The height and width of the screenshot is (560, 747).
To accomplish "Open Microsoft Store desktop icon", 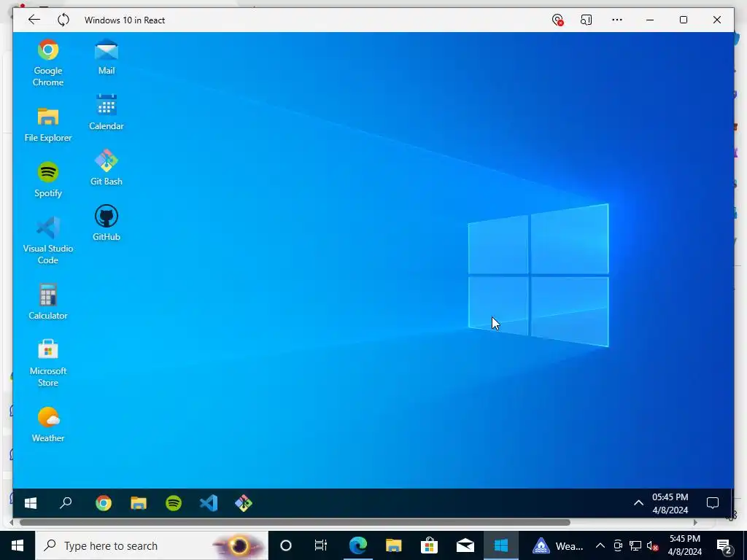I will pyautogui.click(x=47, y=363).
